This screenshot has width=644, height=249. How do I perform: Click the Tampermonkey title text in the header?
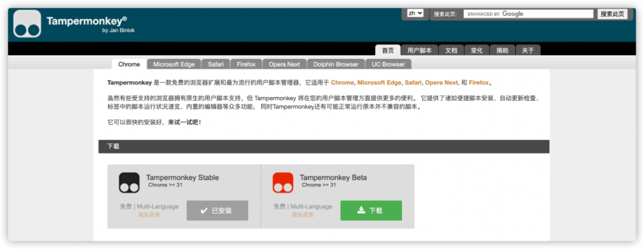pos(85,21)
